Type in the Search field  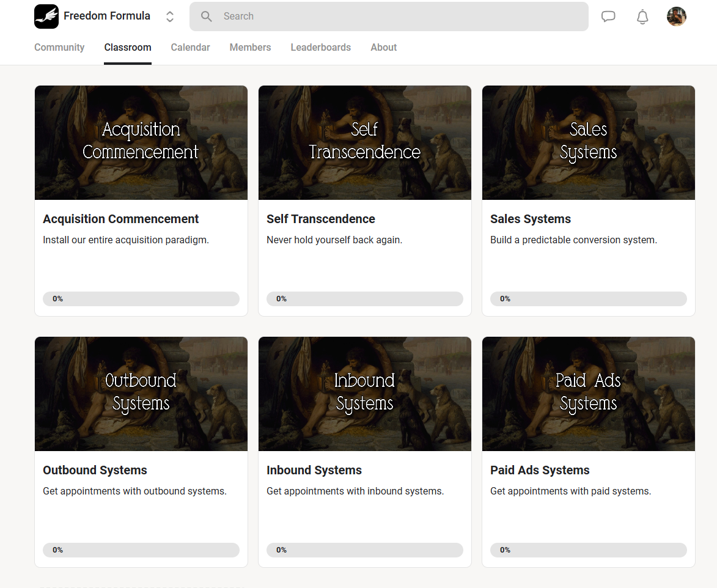[397, 17]
